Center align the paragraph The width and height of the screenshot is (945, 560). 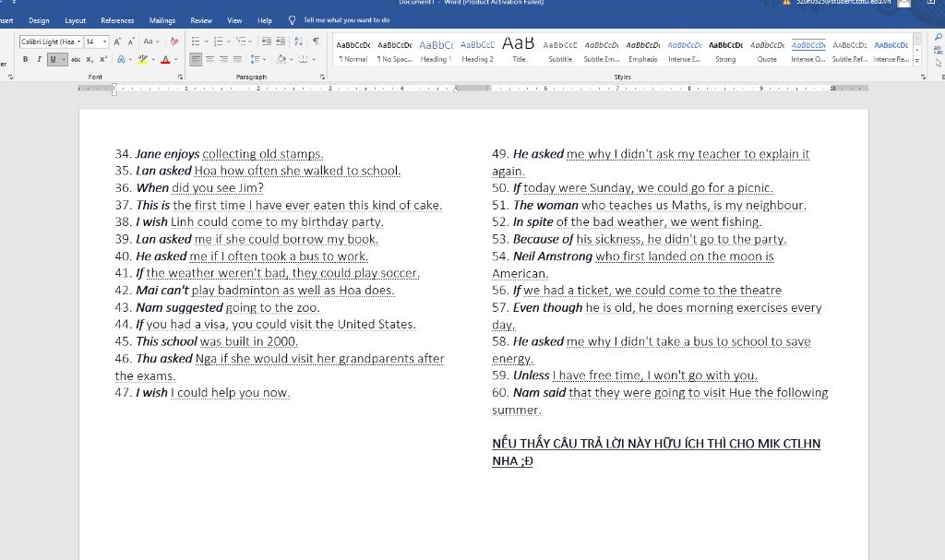click(209, 59)
